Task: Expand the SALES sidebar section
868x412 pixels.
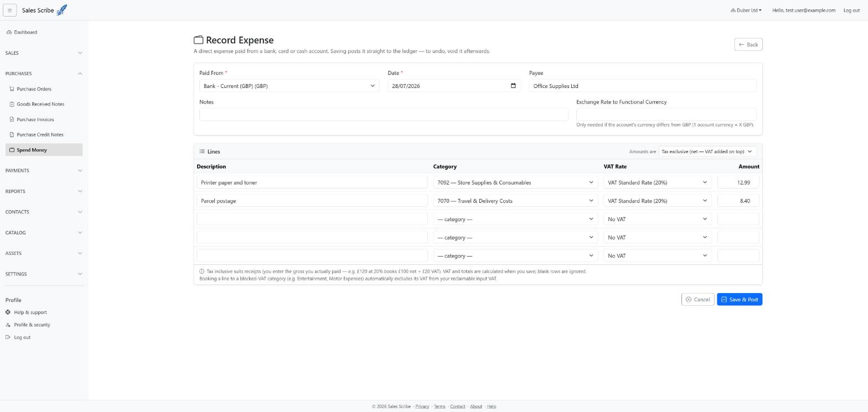Action: [x=44, y=53]
